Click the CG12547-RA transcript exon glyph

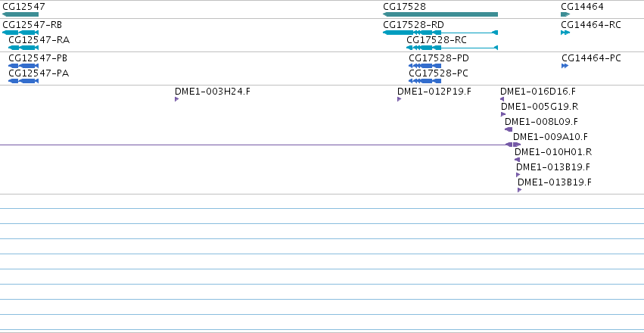[23, 48]
